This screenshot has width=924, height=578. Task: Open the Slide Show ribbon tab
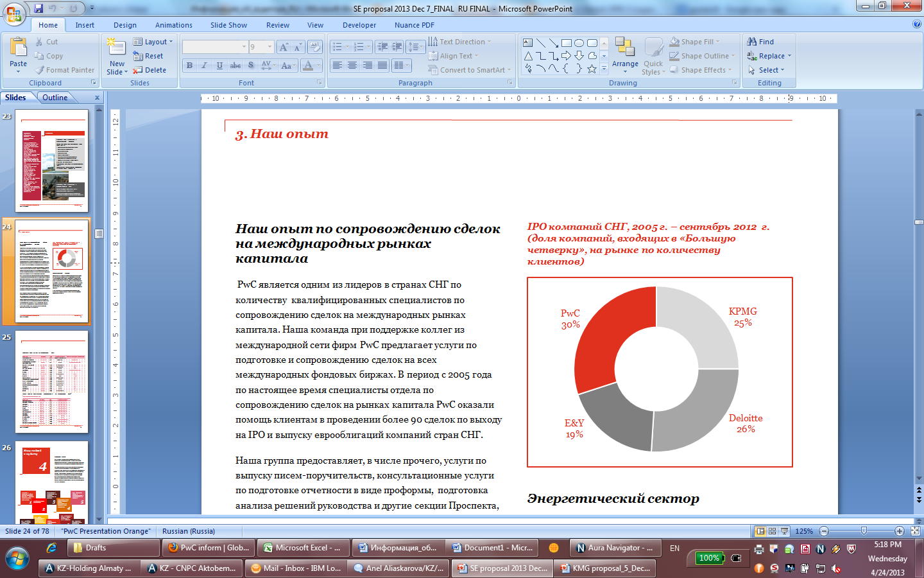point(228,25)
